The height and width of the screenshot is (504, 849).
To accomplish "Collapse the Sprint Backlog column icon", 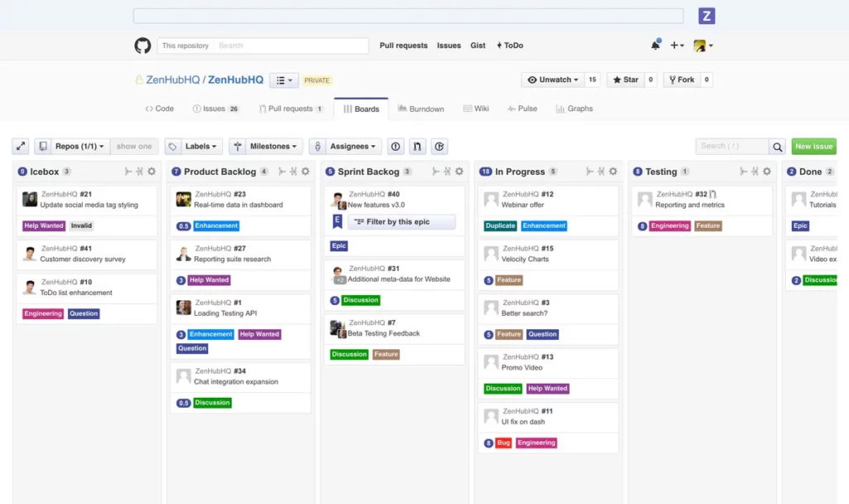I will [436, 171].
